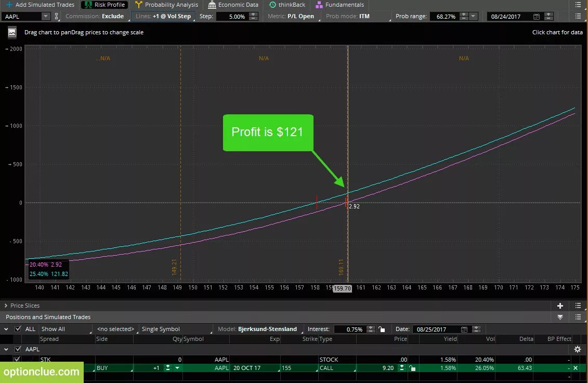Toggle the STK row checkbox
This screenshot has height=383, width=588.
17,359
